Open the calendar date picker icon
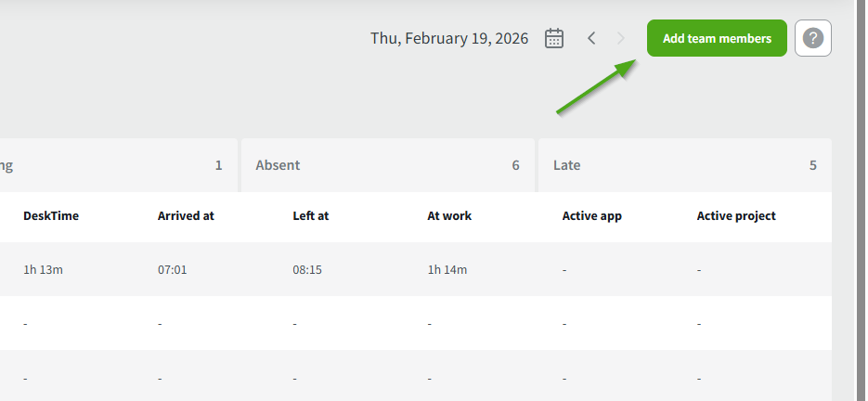 (x=554, y=38)
